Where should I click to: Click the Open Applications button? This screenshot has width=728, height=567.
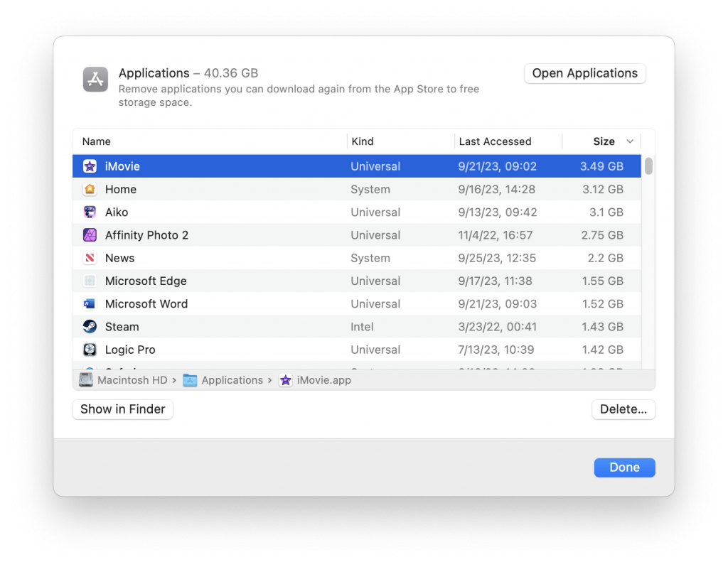[x=584, y=73]
